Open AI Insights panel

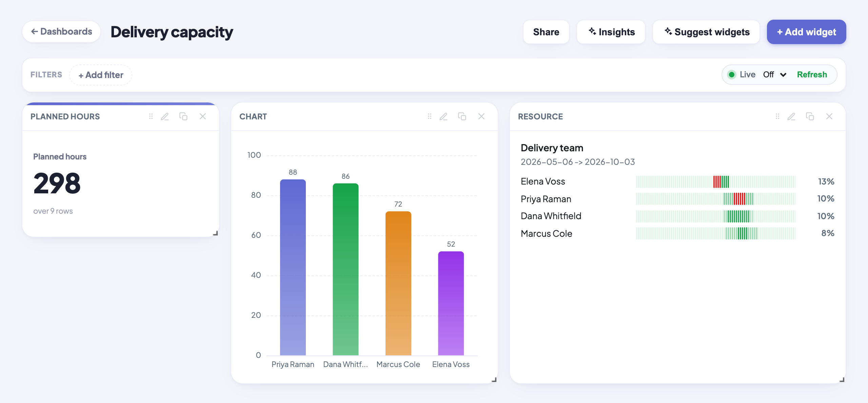[x=611, y=32]
